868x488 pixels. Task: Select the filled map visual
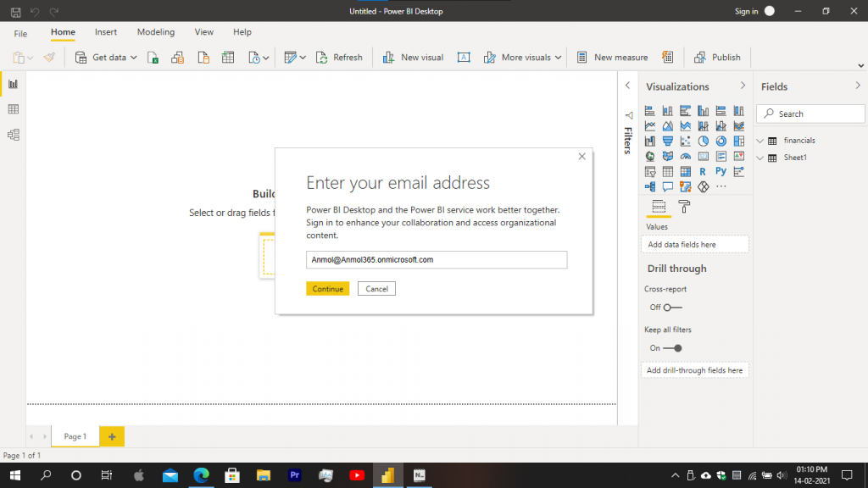click(x=668, y=157)
